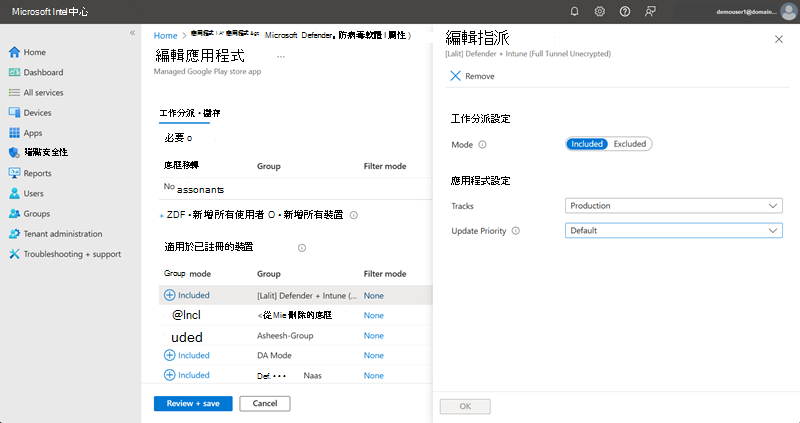
Task: Click Included plus icon for Lalit Defender row
Action: point(169,295)
